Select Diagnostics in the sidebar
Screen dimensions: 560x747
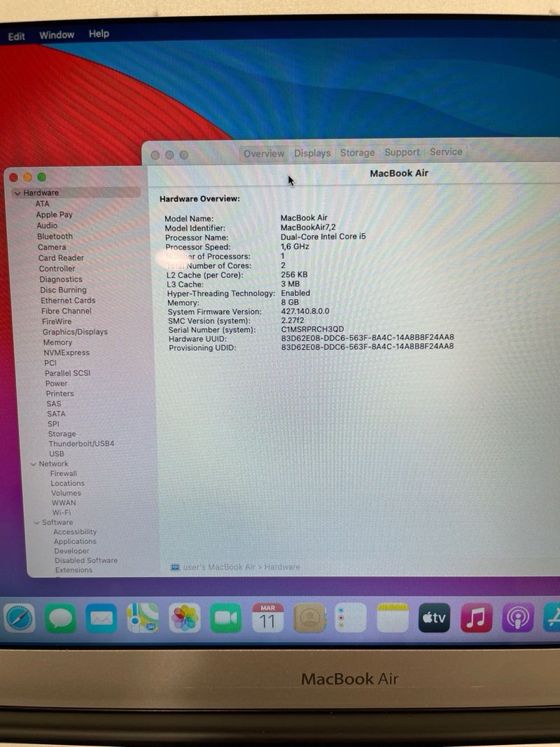(61, 279)
